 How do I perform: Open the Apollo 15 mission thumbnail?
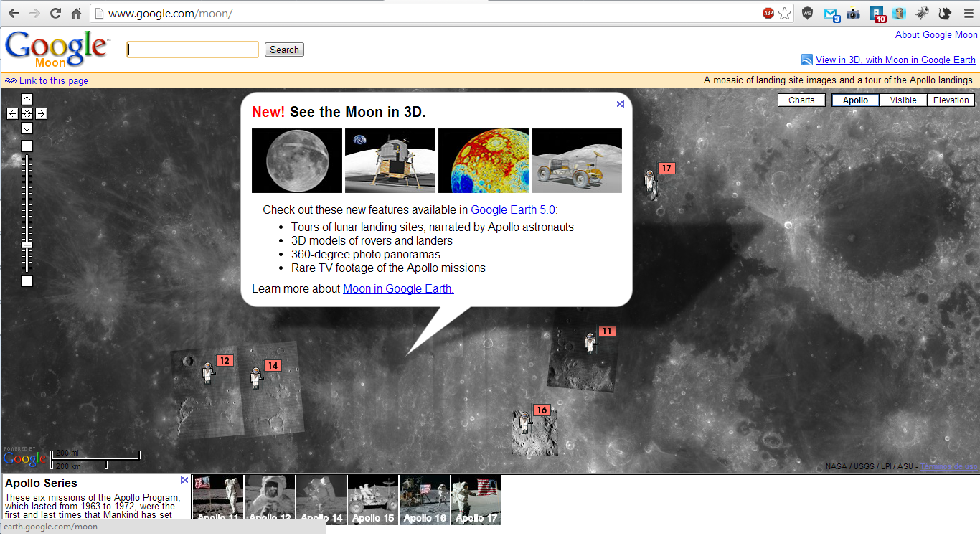click(373, 500)
